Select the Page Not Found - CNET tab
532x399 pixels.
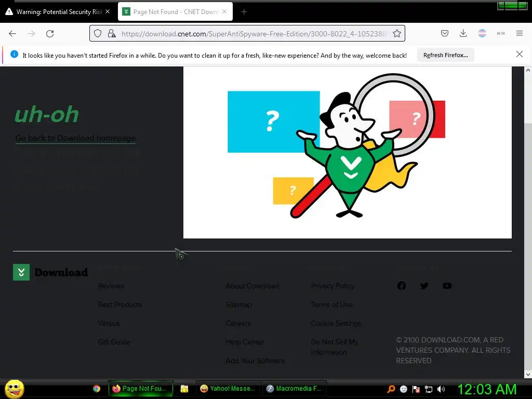tap(175, 11)
